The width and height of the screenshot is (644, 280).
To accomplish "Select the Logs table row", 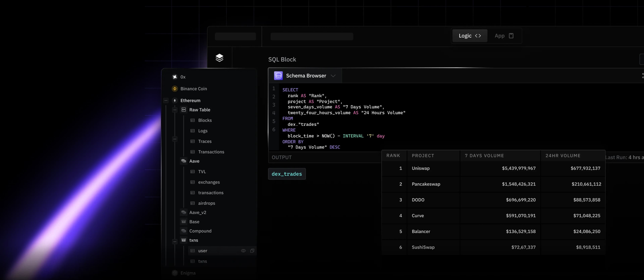I will pyautogui.click(x=203, y=131).
